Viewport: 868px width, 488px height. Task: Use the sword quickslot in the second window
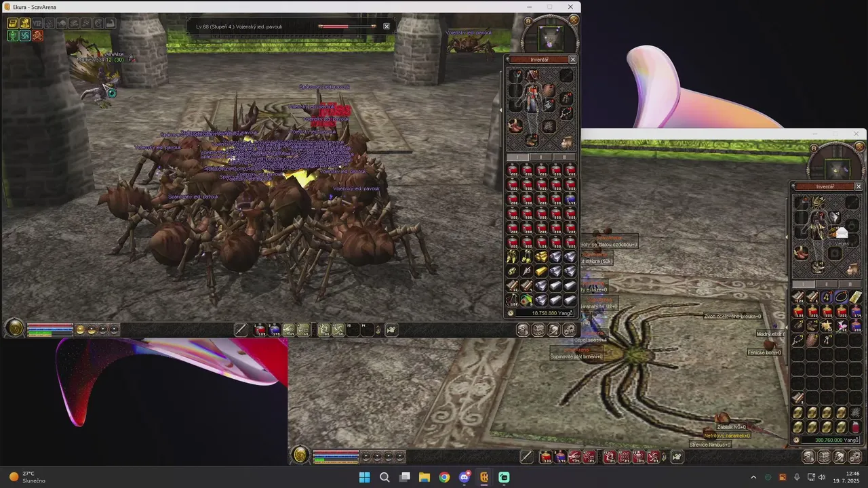[527, 457]
